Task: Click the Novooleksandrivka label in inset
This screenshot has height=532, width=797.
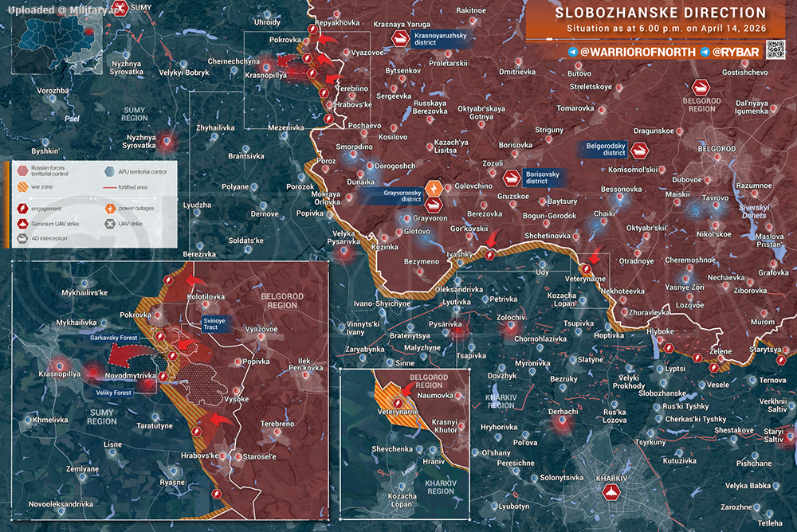Action: (61, 504)
